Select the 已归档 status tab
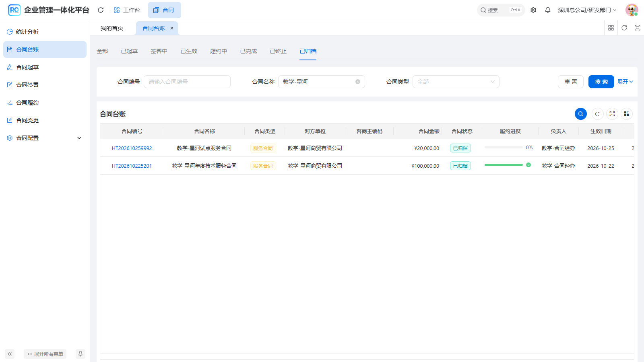644x362 pixels. [x=308, y=51]
